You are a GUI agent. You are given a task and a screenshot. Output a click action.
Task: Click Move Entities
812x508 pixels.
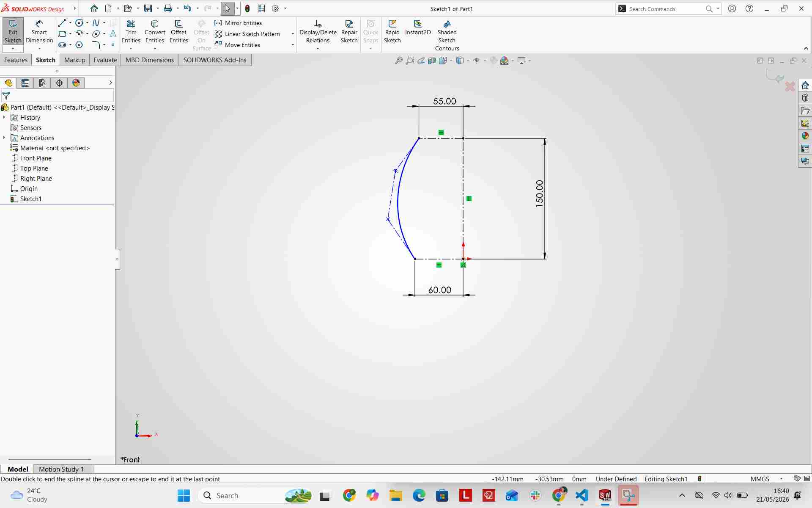(238, 45)
